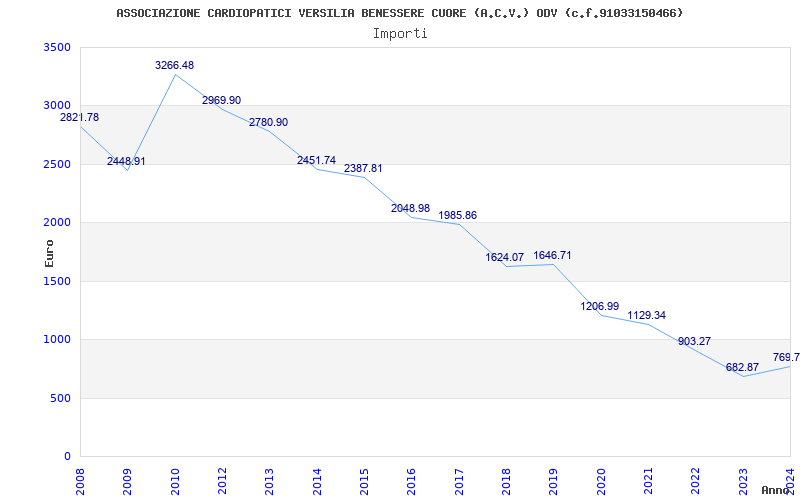The image size is (800, 500).
Task: Click the 'Importi' subtitle
Action: click(400, 34)
